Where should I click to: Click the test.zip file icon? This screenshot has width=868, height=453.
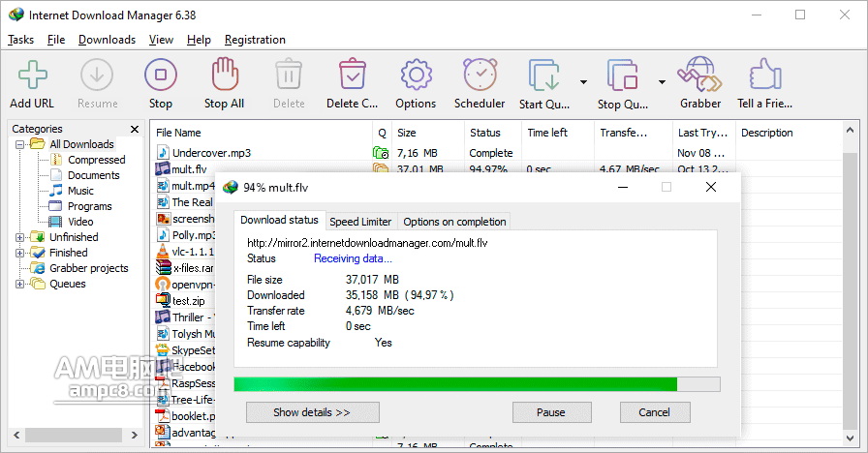pyautogui.click(x=163, y=300)
